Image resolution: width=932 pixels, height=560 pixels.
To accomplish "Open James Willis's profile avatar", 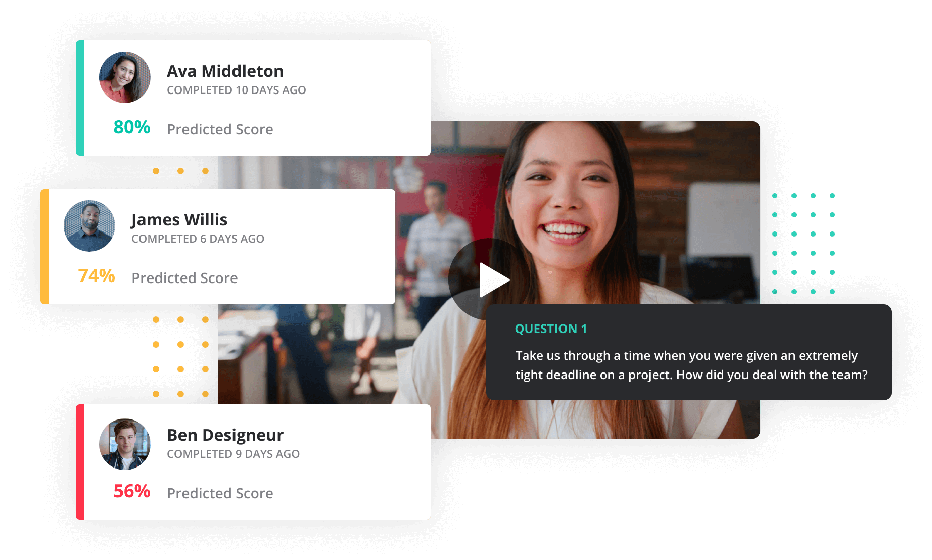I will 89,225.
